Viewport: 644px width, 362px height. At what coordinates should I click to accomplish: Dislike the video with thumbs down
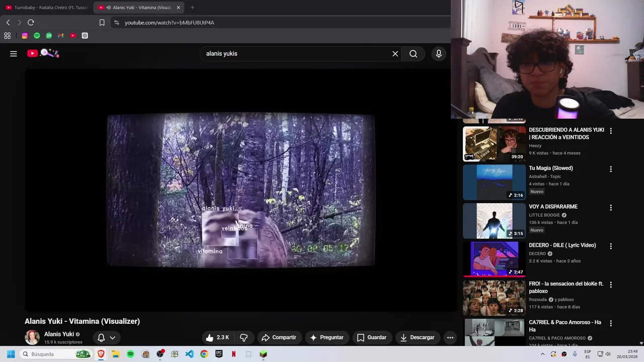[244, 337]
